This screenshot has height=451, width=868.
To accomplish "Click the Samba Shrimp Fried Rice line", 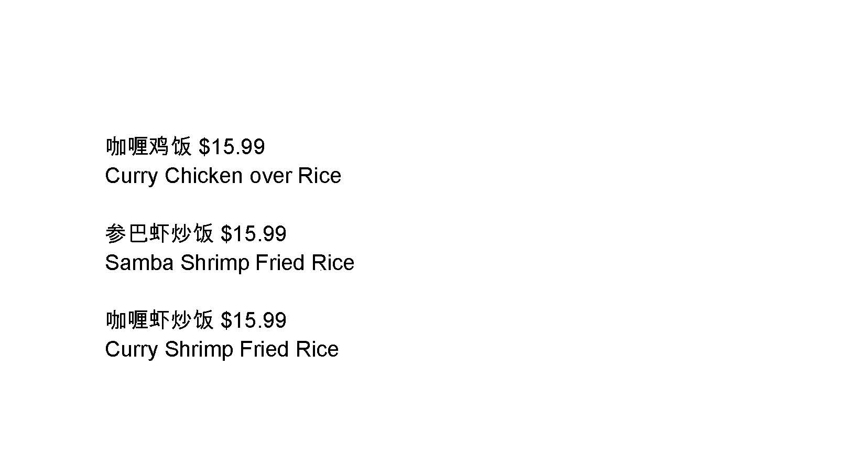I will 230,263.
